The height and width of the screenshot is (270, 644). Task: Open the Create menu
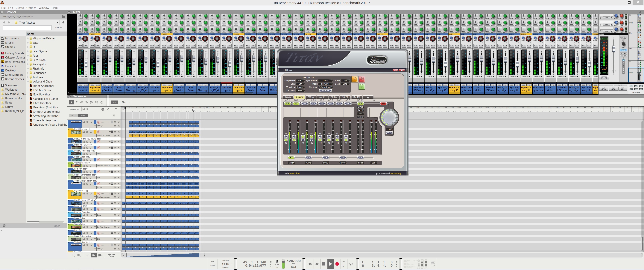[x=20, y=8]
